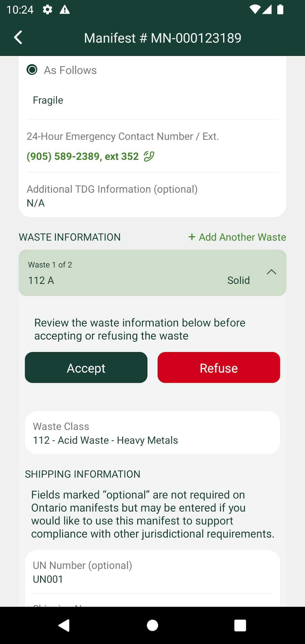The width and height of the screenshot is (305, 644).
Task: Collapse the 112 A waste card
Action: (144, 273)
